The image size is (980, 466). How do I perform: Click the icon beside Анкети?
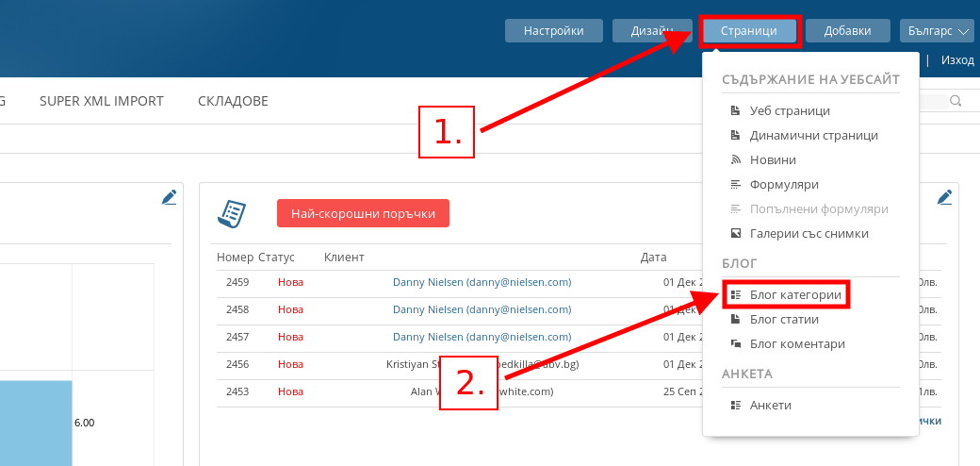pos(736,405)
